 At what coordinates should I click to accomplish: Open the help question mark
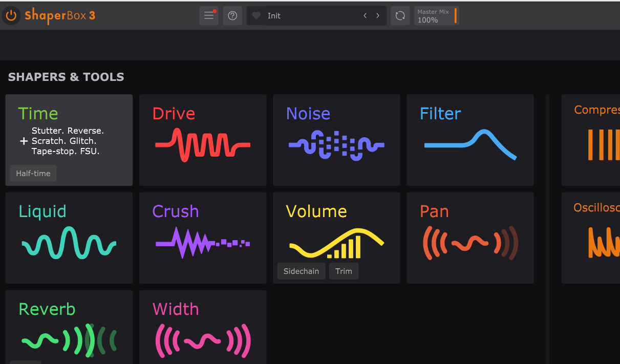(232, 16)
